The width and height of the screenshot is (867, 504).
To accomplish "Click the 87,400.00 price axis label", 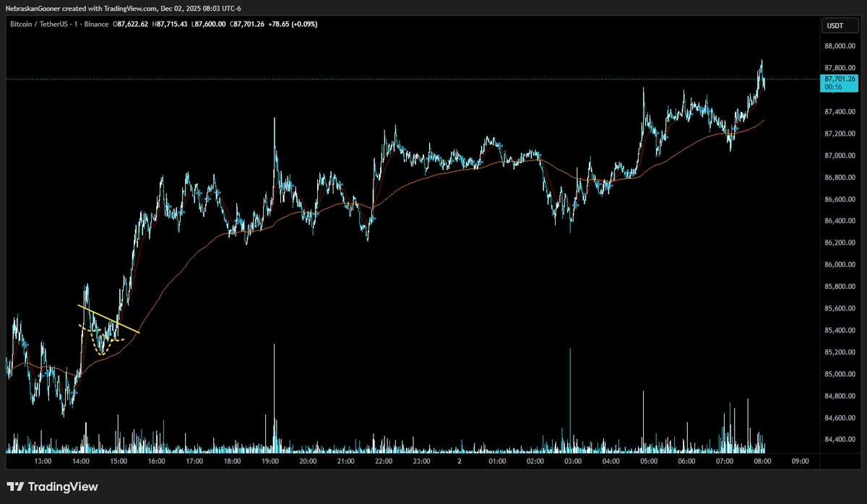I will (839, 112).
